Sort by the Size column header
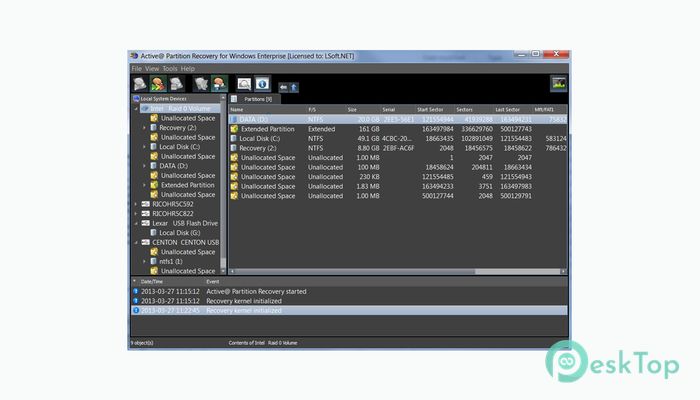This screenshot has height=400, width=700. (x=352, y=109)
